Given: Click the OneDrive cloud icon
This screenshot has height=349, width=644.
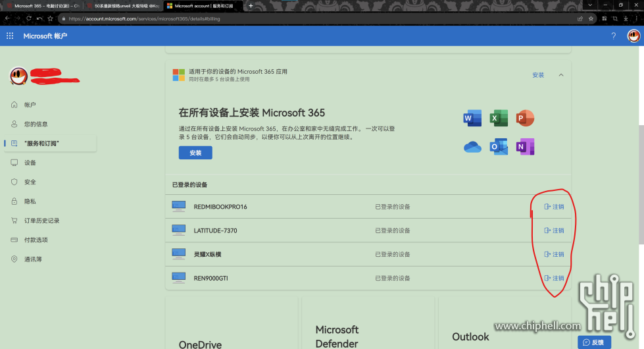Looking at the screenshot, I should point(472,147).
